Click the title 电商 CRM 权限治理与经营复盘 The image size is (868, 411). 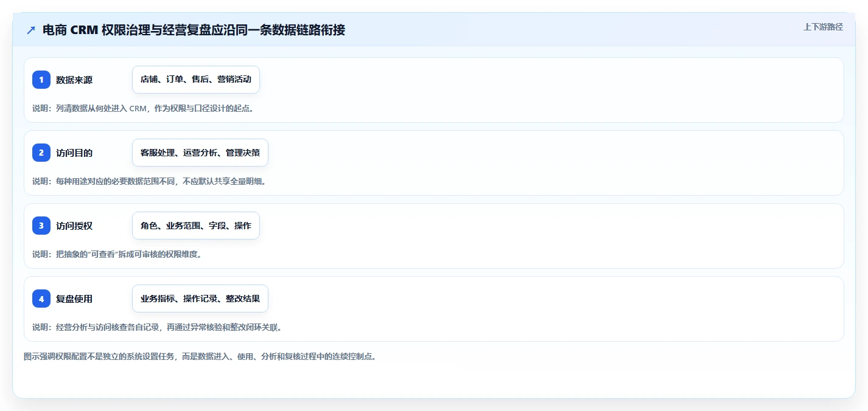click(x=194, y=30)
